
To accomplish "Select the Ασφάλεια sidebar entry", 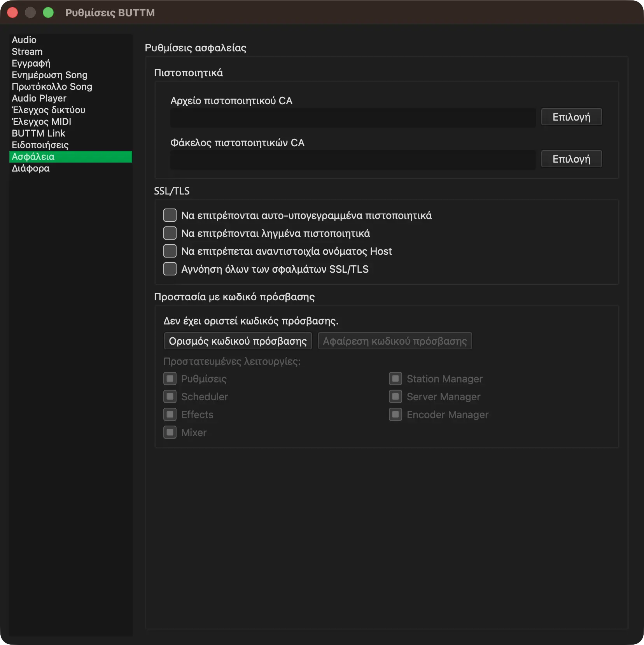I will click(70, 157).
